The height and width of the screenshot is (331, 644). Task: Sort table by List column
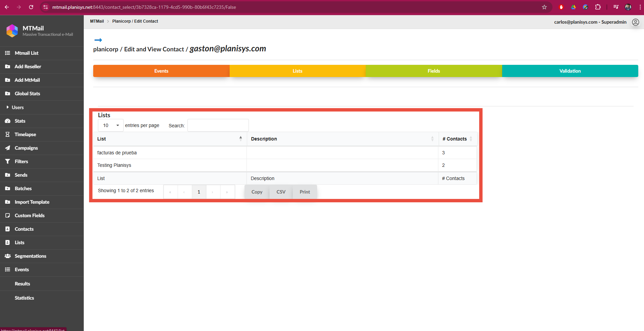click(170, 139)
